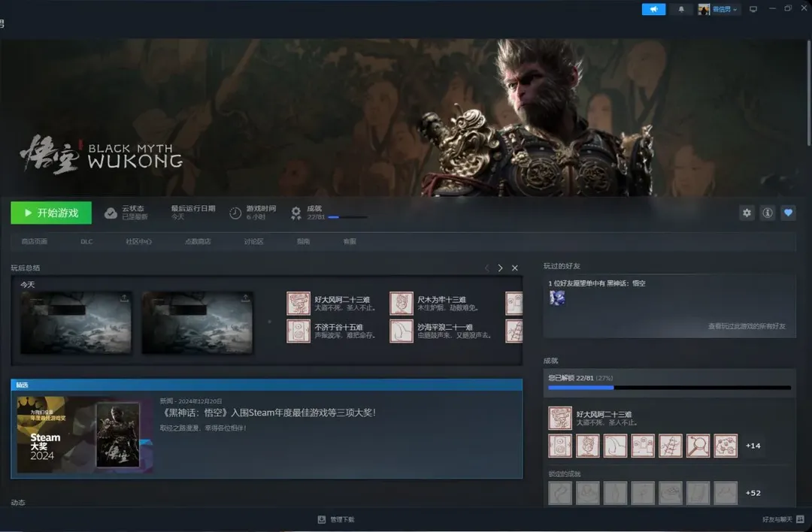Open the 客服 tab

click(x=350, y=242)
